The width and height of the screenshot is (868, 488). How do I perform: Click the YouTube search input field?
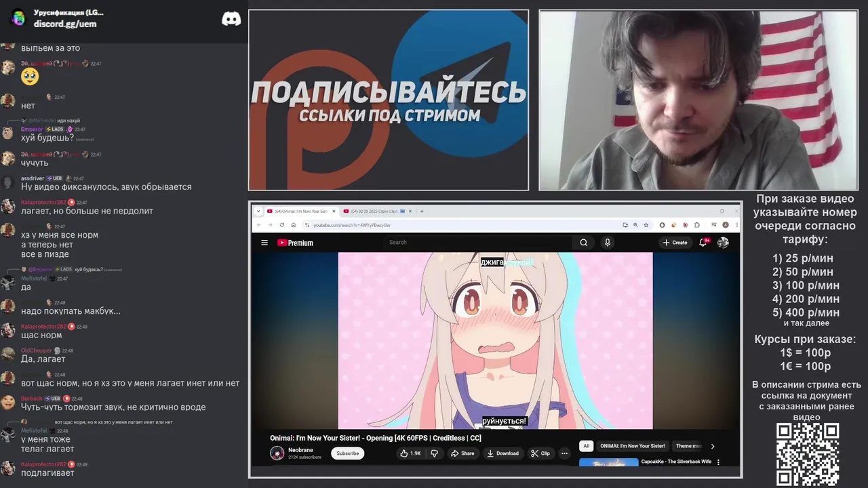tap(478, 243)
